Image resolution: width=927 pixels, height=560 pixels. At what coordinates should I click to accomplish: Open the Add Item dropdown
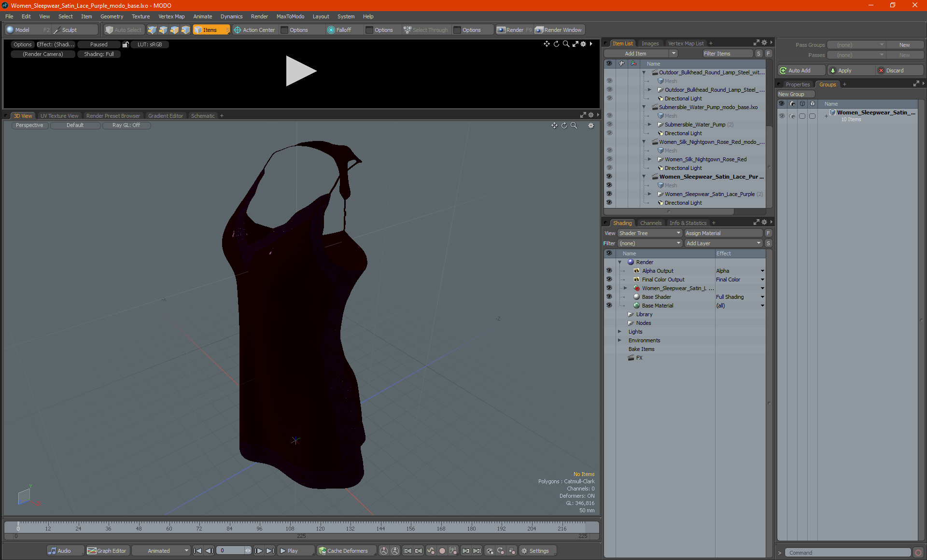pyautogui.click(x=641, y=54)
